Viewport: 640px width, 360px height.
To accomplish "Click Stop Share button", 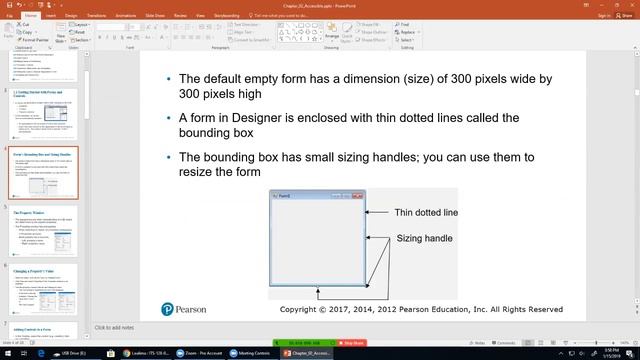I will 352,343.
